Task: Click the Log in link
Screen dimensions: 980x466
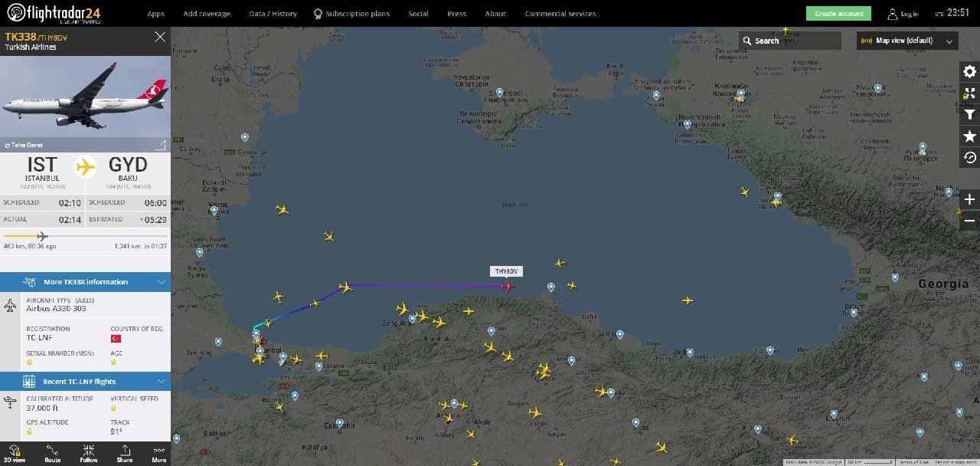Action: point(903,14)
